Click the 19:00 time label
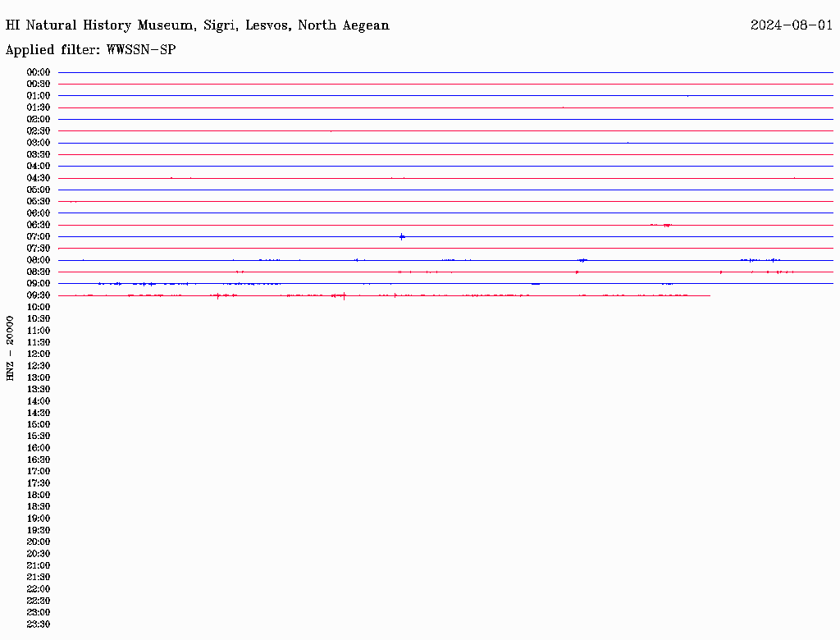The height and width of the screenshot is (640, 840). click(39, 519)
